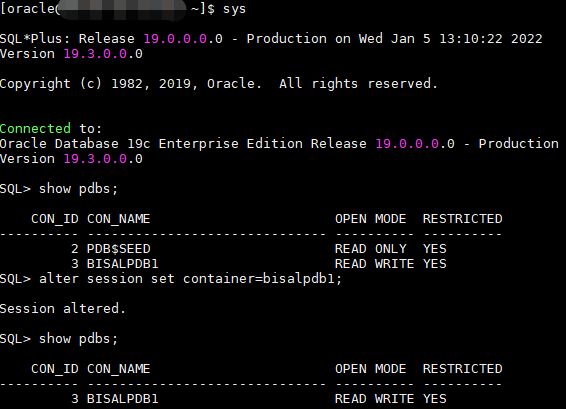The image size is (566, 409).
Task: Click 'Oracle Database 19c Enterprise Edition' text
Action: click(151, 144)
